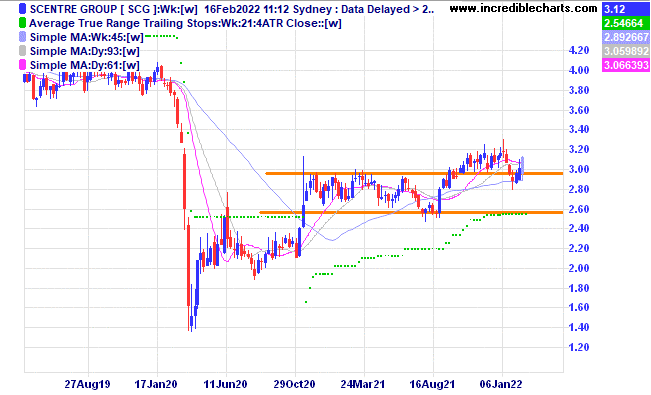This screenshot has width=651, height=395.
Task: Select the Simple MA:Dy:61:[w] label
Action: (85, 66)
